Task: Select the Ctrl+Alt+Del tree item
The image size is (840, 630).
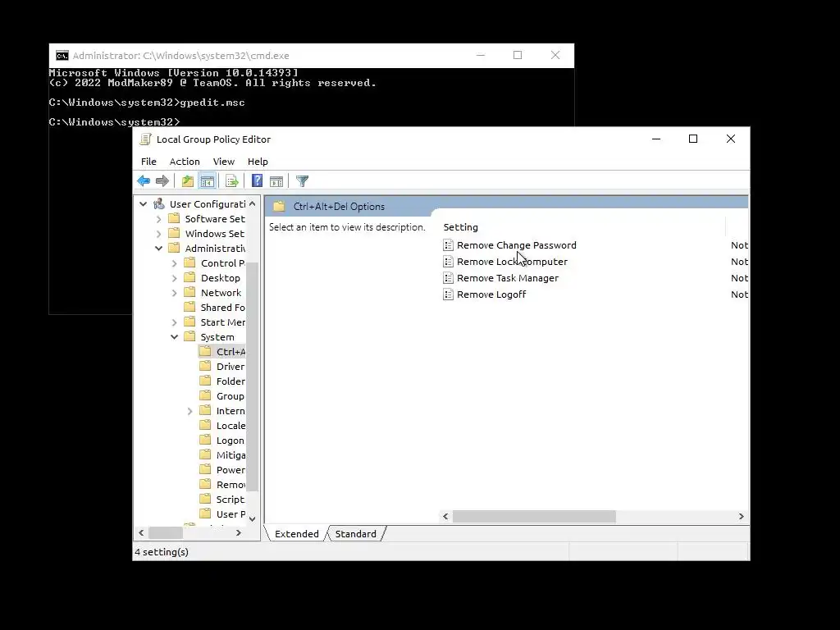Action: coord(231,352)
